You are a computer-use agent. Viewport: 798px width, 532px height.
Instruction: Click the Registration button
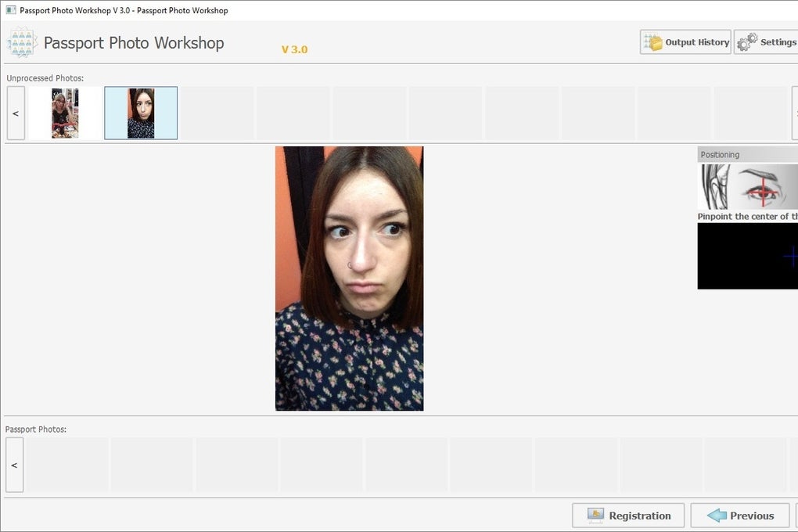point(627,516)
